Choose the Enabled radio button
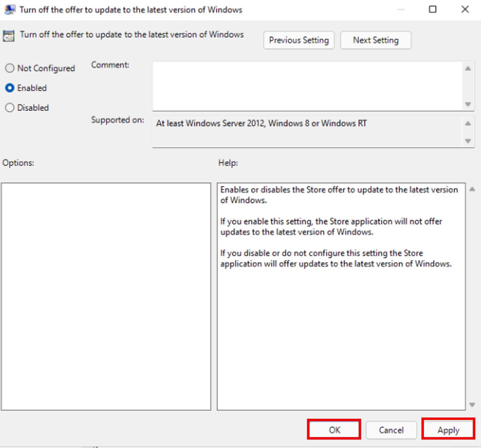The height and width of the screenshot is (448, 481). [10, 88]
